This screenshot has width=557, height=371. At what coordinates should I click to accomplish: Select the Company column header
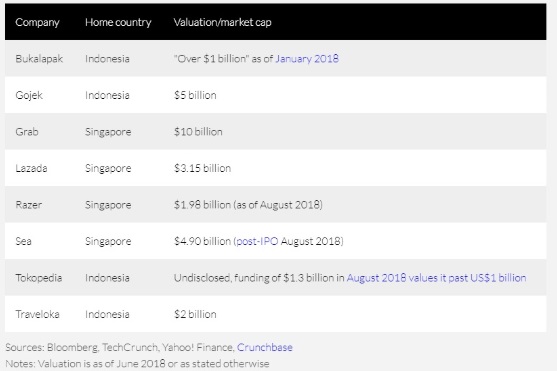(x=37, y=22)
